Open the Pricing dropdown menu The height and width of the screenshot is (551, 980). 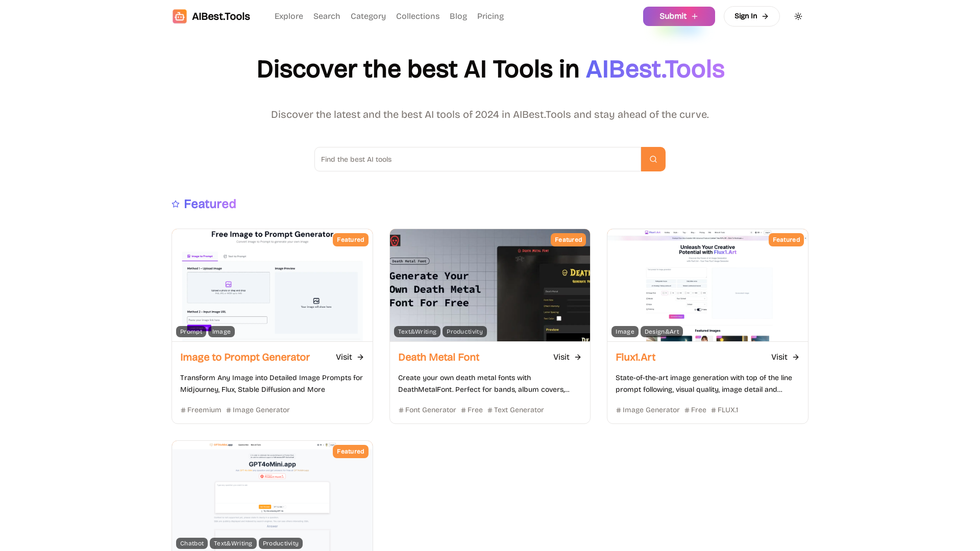point(490,16)
